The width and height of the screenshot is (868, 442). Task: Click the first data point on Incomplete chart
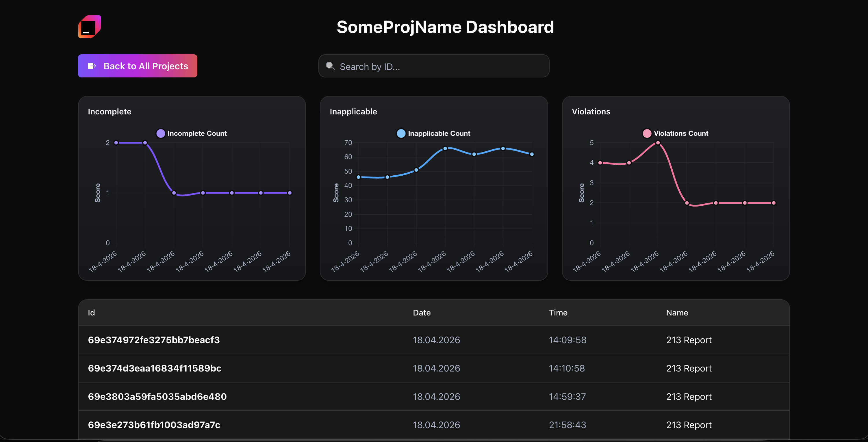pyautogui.click(x=116, y=143)
